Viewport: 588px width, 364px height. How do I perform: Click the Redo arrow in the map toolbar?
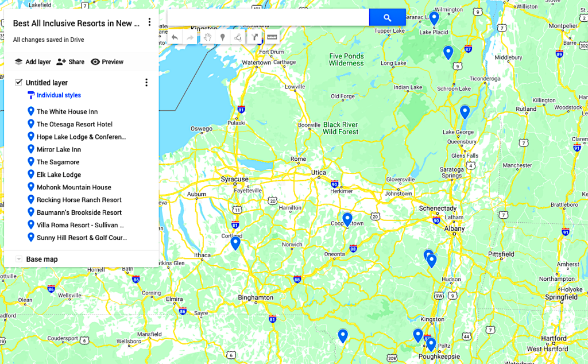[190, 37]
